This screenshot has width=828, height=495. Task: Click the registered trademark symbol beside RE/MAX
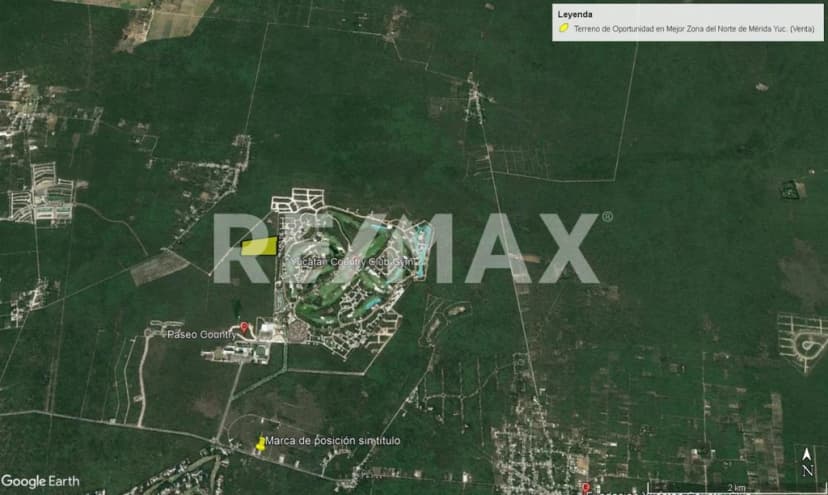[x=606, y=217]
